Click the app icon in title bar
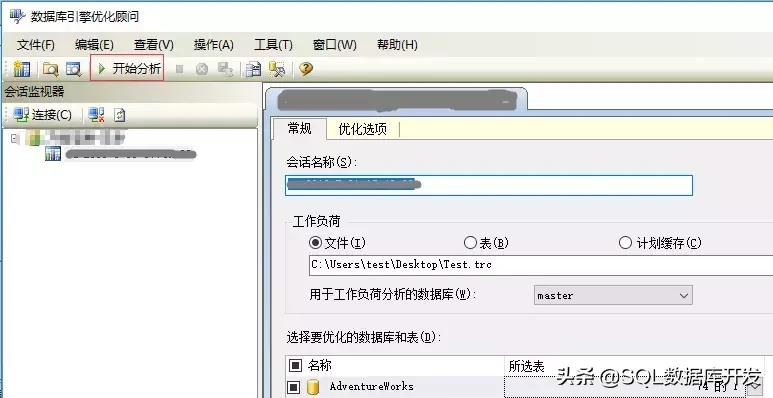The image size is (773, 398). (x=18, y=16)
